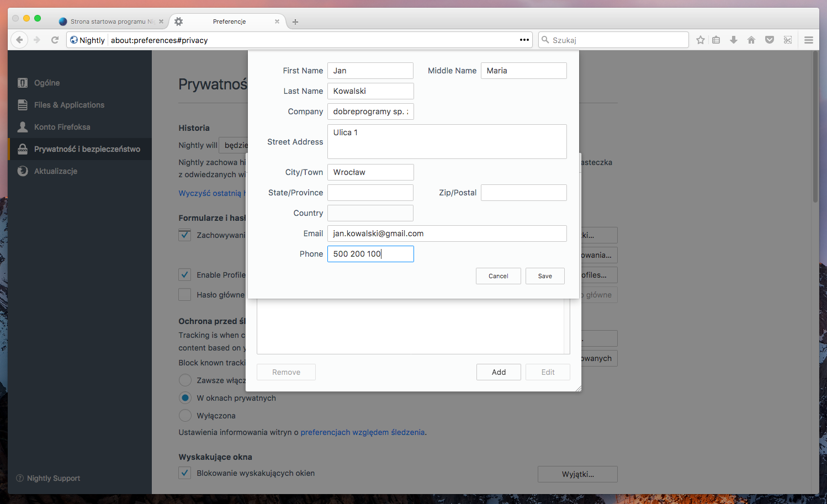
Task: Click the Last Name field
Action: 370,91
